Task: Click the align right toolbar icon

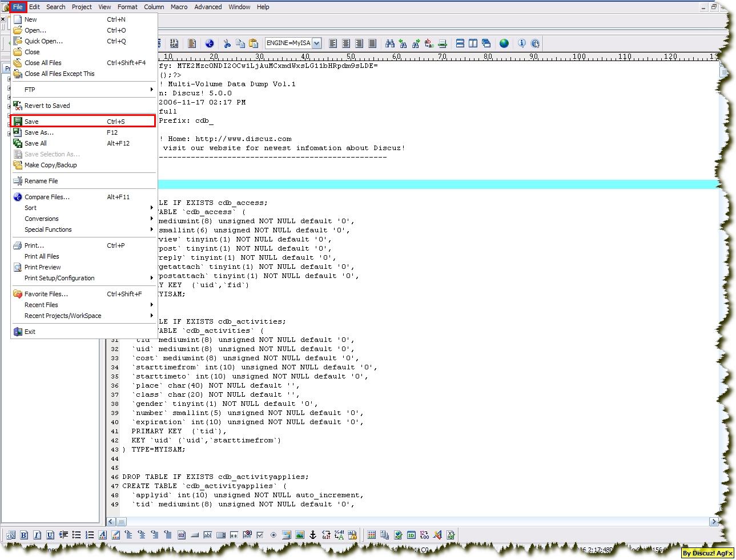Action: 359,43
